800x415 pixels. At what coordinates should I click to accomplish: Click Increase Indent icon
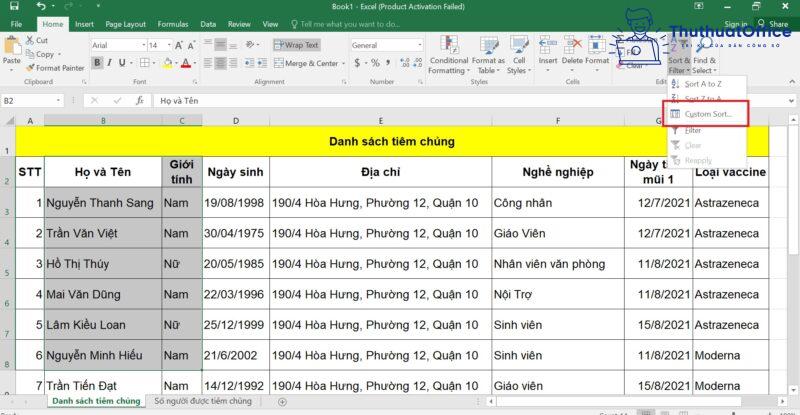(262, 63)
